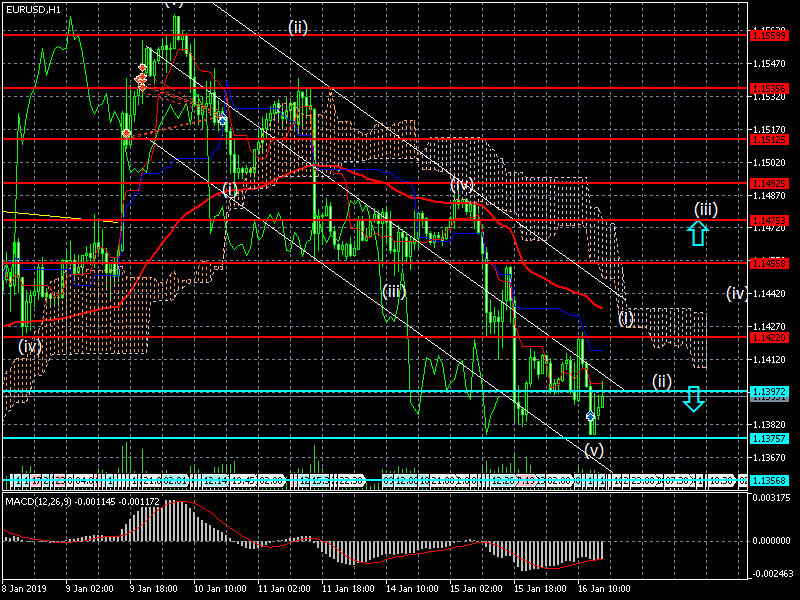Select the blue trade marker on 10 Jan candles
This screenshot has height=600, width=800.
pyautogui.click(x=222, y=120)
